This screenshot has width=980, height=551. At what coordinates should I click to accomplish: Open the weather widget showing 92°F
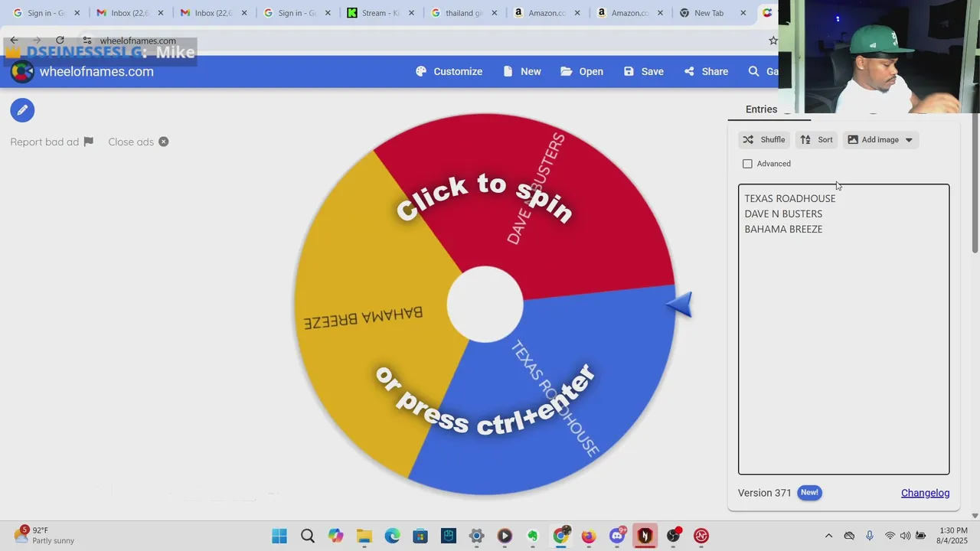44,536
